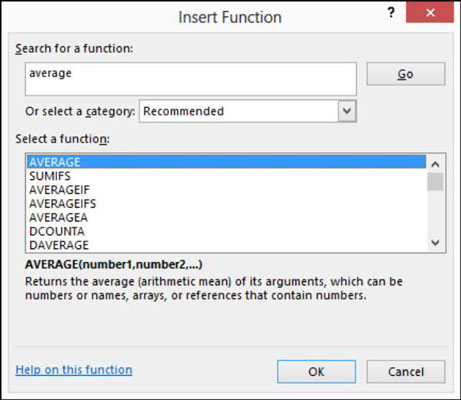Open the Help on this function link
The height and width of the screenshot is (400, 461).
[74, 370]
